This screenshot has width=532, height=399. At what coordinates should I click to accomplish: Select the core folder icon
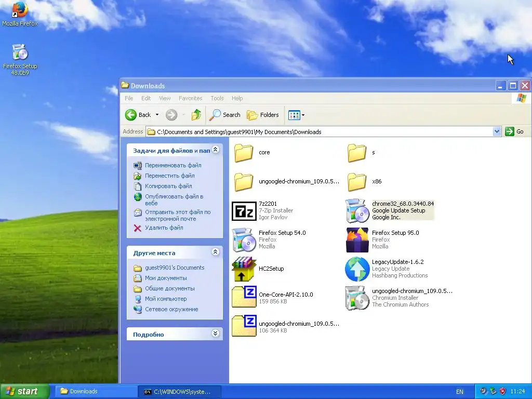click(244, 153)
